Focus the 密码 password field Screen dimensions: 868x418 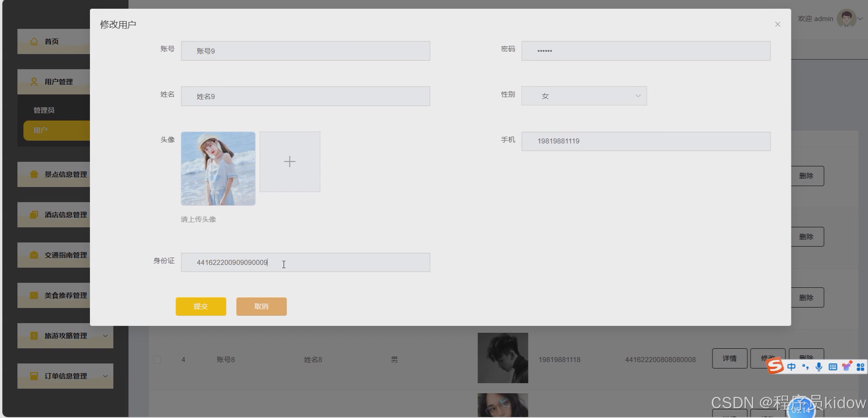[646, 51]
